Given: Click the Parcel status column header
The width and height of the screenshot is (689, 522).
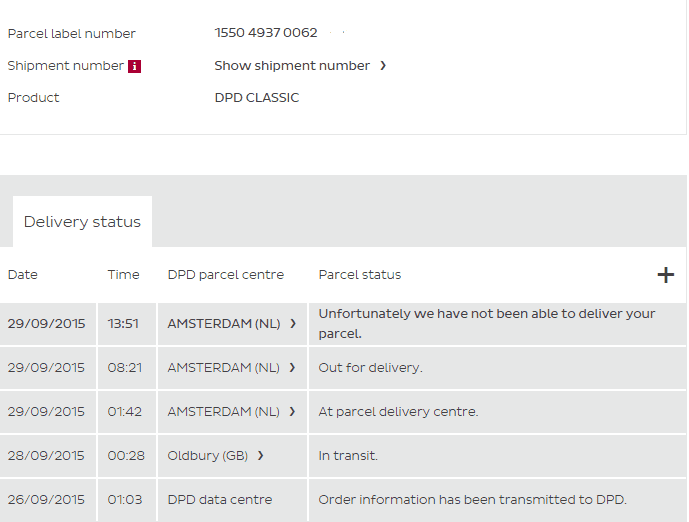Looking at the screenshot, I should click(x=360, y=275).
